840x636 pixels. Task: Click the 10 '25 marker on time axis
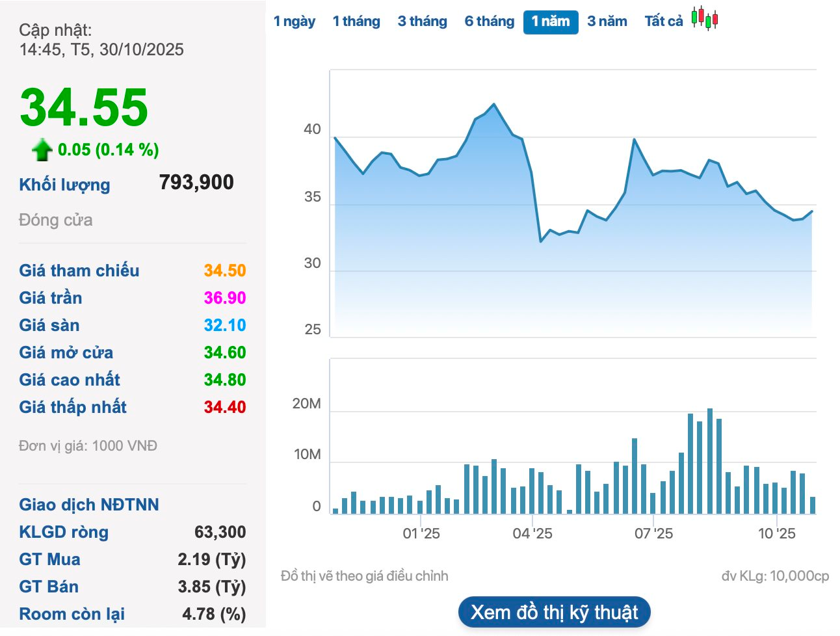tap(776, 533)
